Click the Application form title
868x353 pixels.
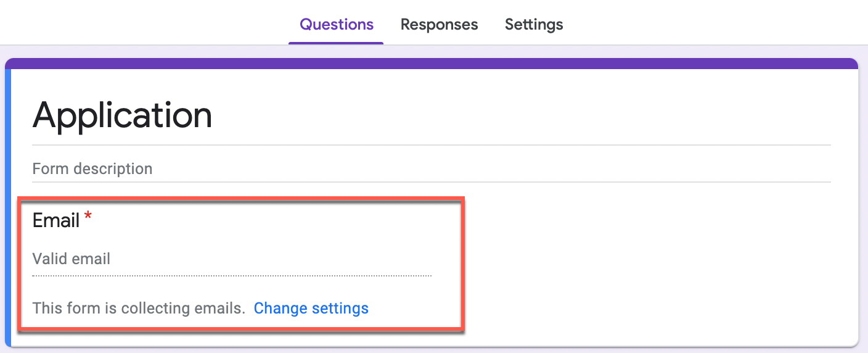click(122, 115)
